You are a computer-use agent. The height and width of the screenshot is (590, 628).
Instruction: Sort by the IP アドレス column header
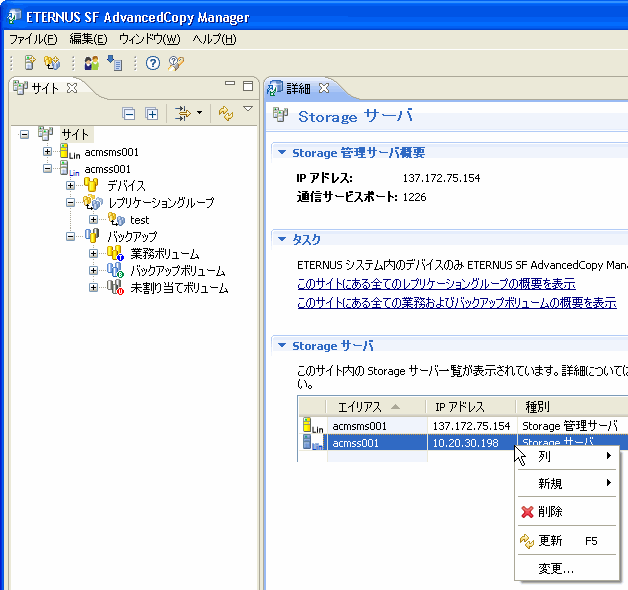click(471, 407)
